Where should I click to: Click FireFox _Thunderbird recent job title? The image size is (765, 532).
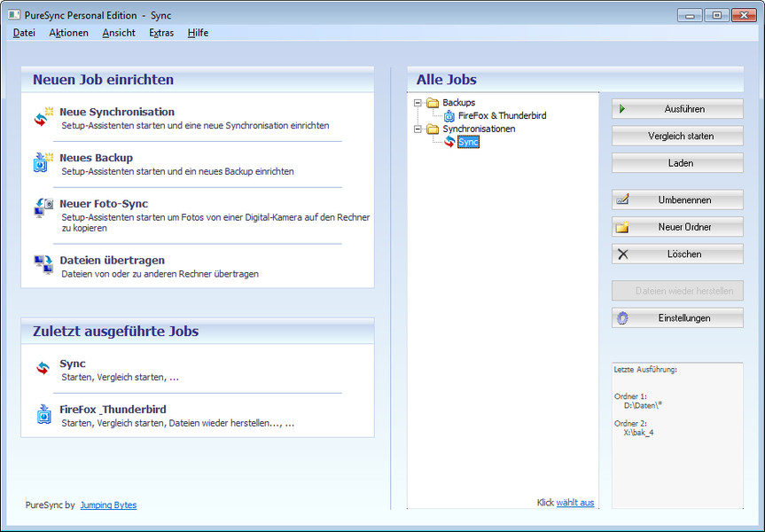113,410
